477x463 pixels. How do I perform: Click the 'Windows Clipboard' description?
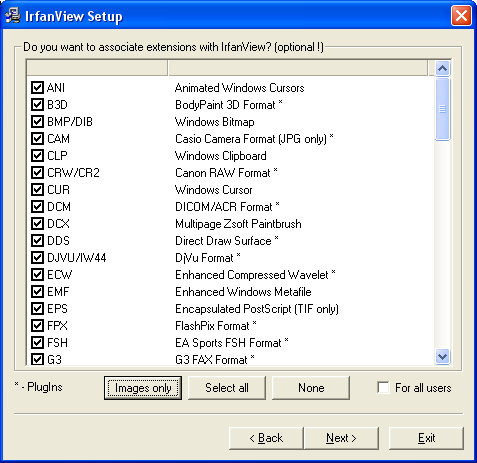221,156
